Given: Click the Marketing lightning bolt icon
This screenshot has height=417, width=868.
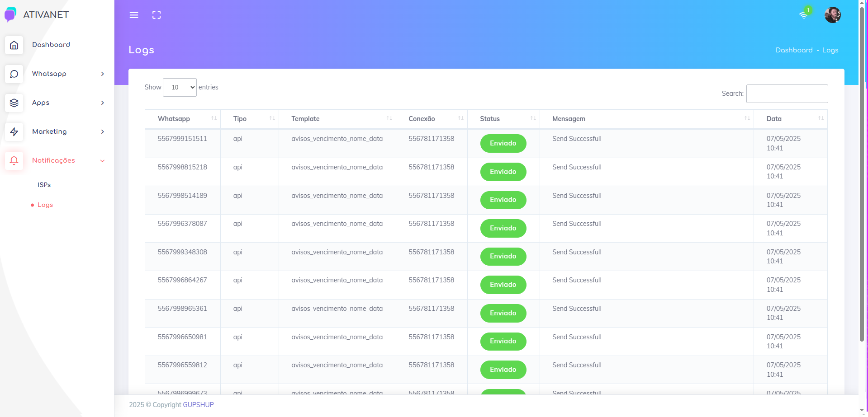Looking at the screenshot, I should click(14, 131).
